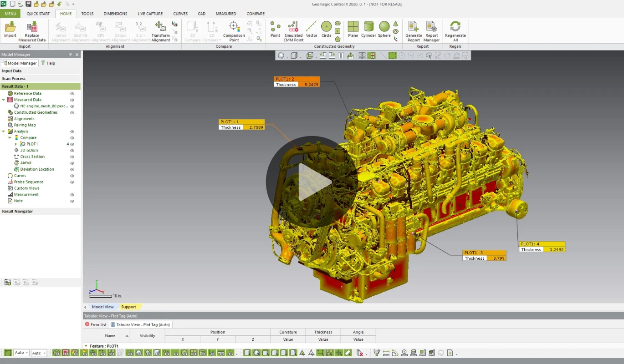Open the Quick Access Toolbar customize dropdown
The height and width of the screenshot is (364, 624).
(x=73, y=4)
